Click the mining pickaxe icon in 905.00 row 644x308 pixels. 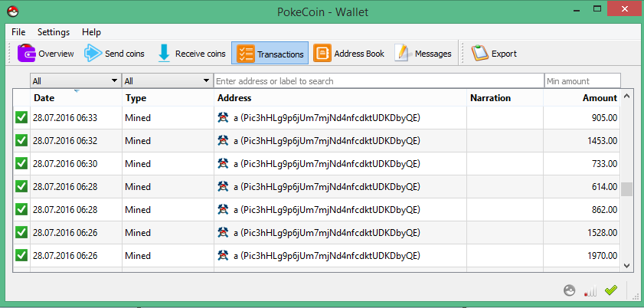point(223,118)
